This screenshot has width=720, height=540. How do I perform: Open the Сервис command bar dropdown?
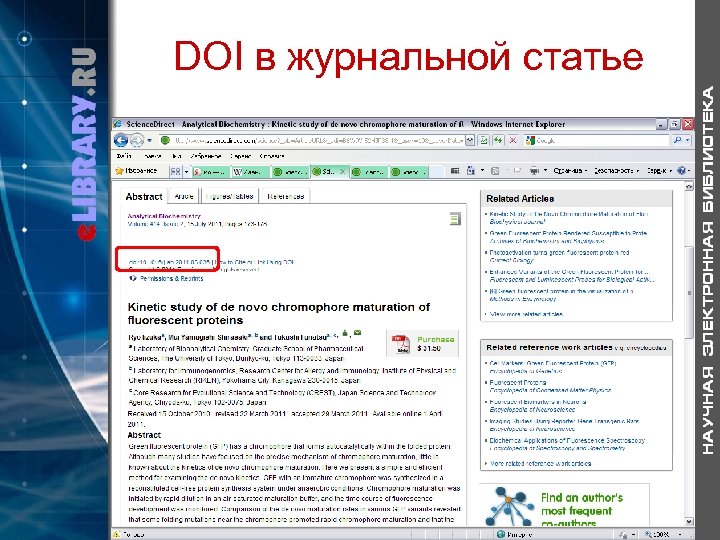coord(659,170)
